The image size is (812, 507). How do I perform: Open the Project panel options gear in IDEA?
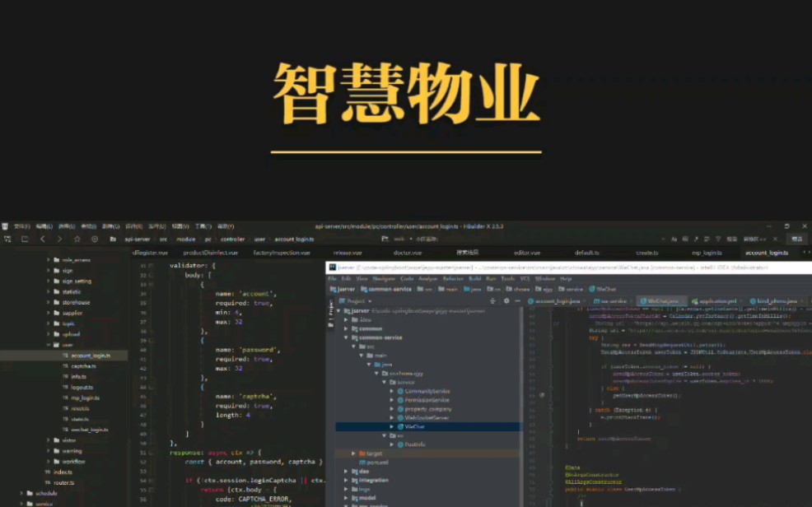pyautogui.click(x=507, y=300)
